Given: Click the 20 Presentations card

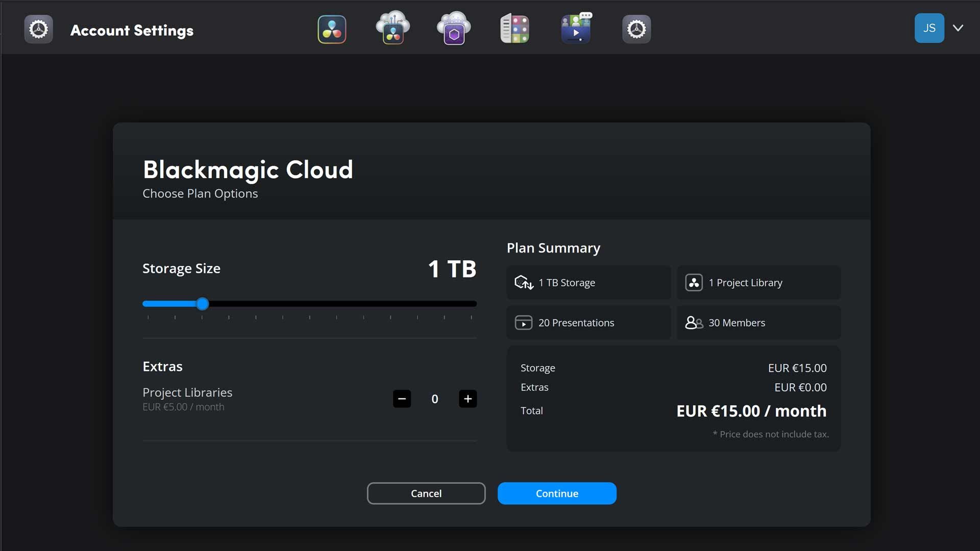Looking at the screenshot, I should [x=588, y=322].
